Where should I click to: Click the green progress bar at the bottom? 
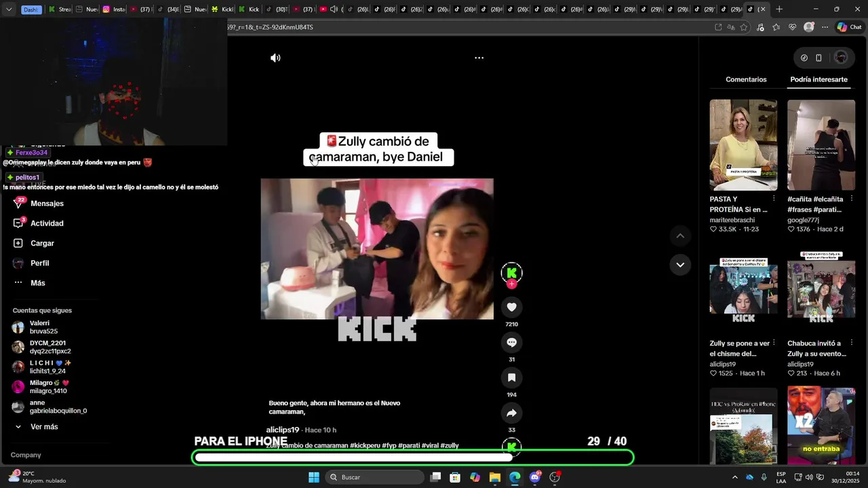coord(414,457)
